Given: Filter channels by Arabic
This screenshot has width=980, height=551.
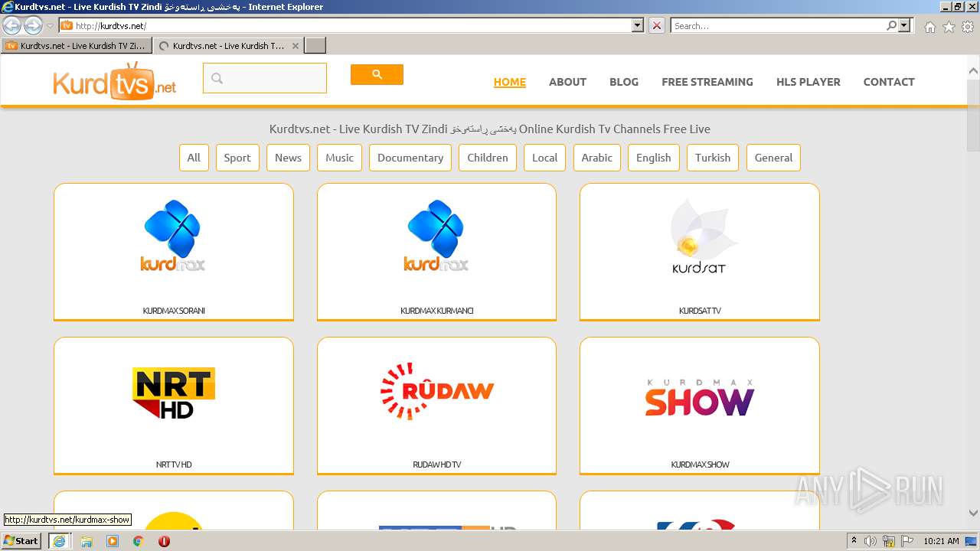Looking at the screenshot, I should click(x=596, y=158).
